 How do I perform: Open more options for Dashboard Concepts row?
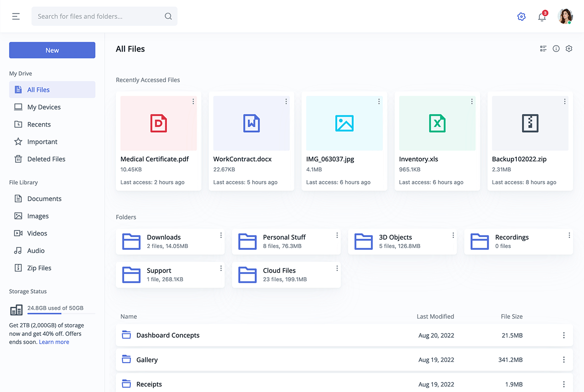564,335
